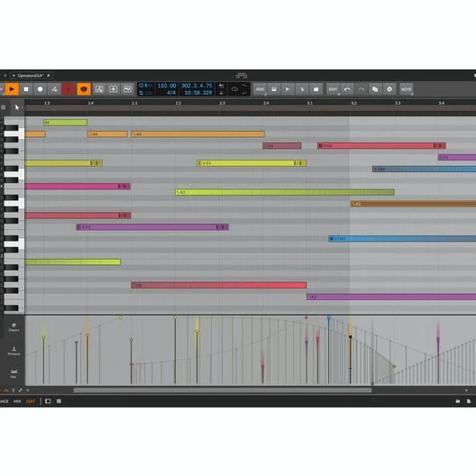Click the round-icon toolbar button right of Duplicate

coord(389,89)
